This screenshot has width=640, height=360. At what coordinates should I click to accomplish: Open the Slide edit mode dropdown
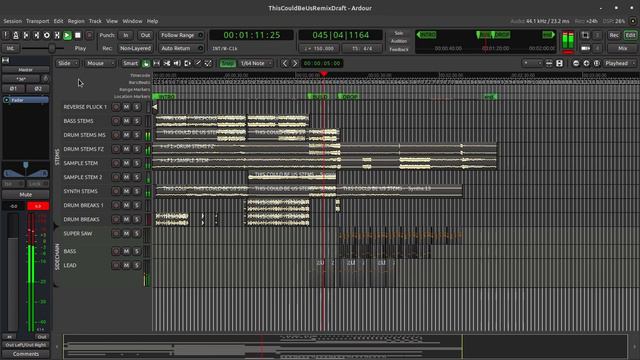point(67,63)
